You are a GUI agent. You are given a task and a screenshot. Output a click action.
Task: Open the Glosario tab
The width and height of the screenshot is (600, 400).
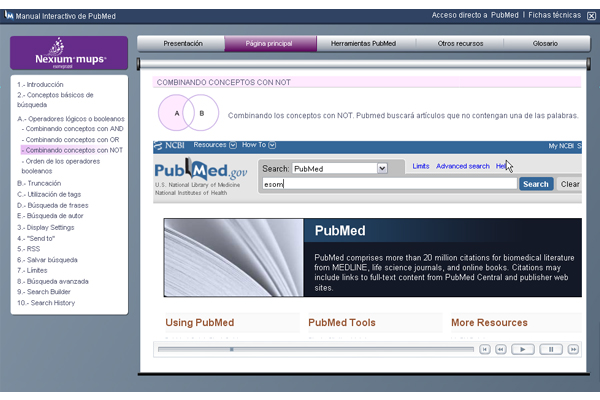click(545, 44)
